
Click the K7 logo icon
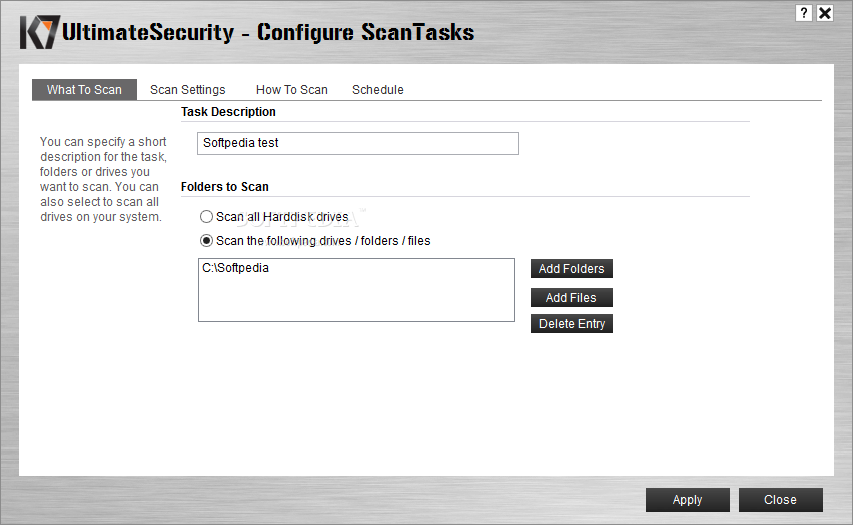[39, 32]
